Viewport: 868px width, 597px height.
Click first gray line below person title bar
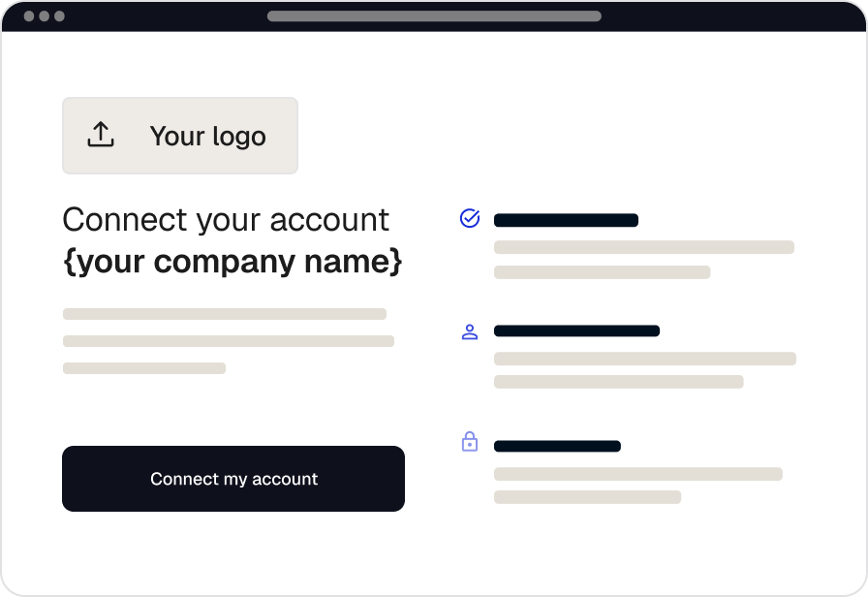click(x=645, y=359)
